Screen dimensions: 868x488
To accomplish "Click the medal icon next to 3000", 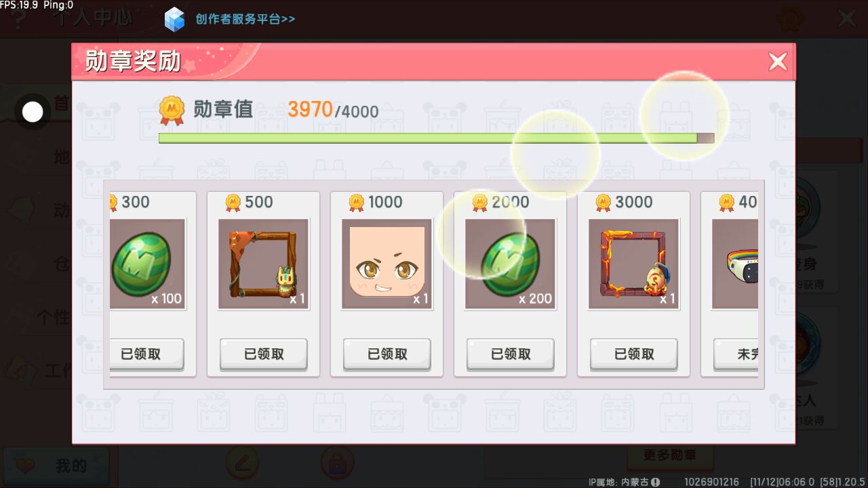I will 604,202.
